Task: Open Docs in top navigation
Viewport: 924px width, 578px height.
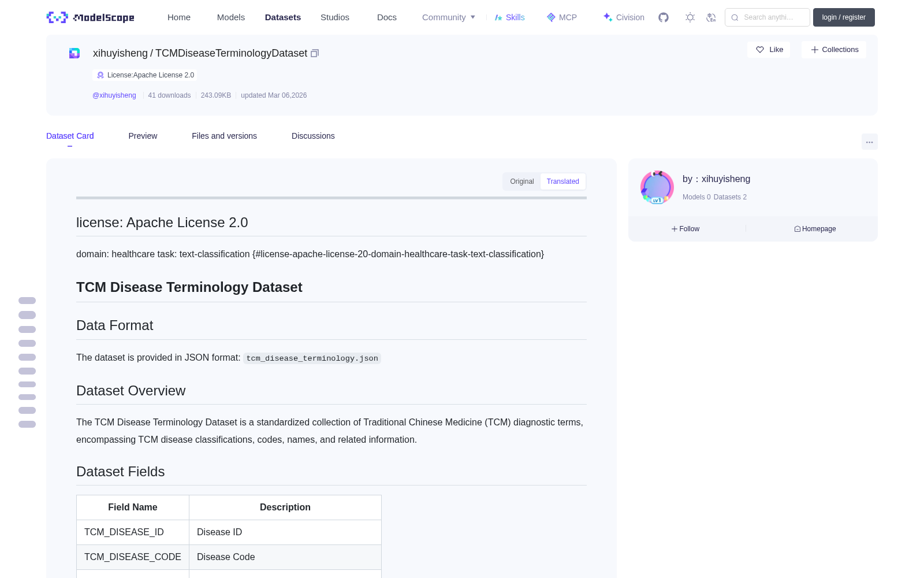Action: point(387,17)
